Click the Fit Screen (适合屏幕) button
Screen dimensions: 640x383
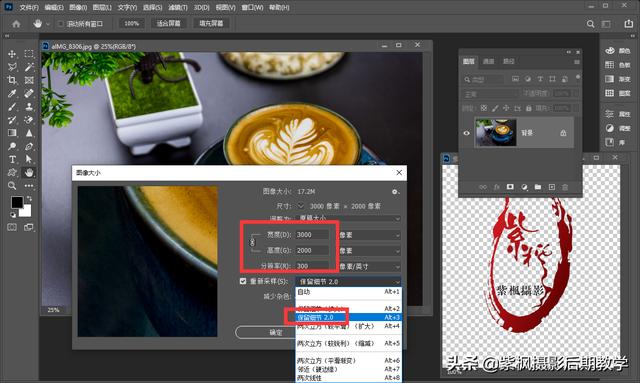(x=168, y=24)
